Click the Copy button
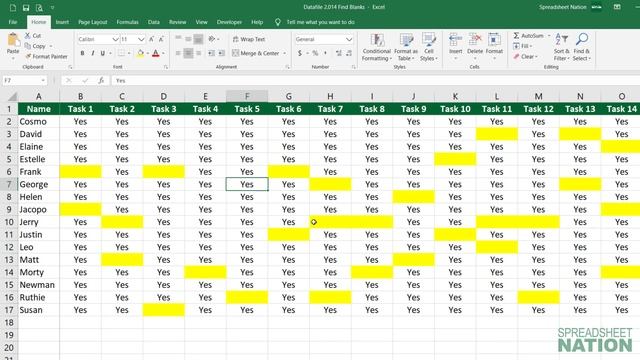This screenshot has width=640, height=360. coord(36,46)
